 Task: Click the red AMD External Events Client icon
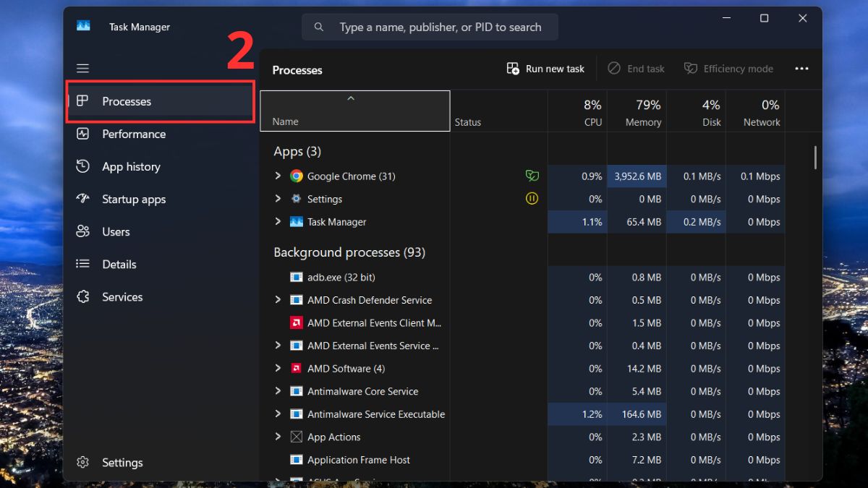[296, 323]
